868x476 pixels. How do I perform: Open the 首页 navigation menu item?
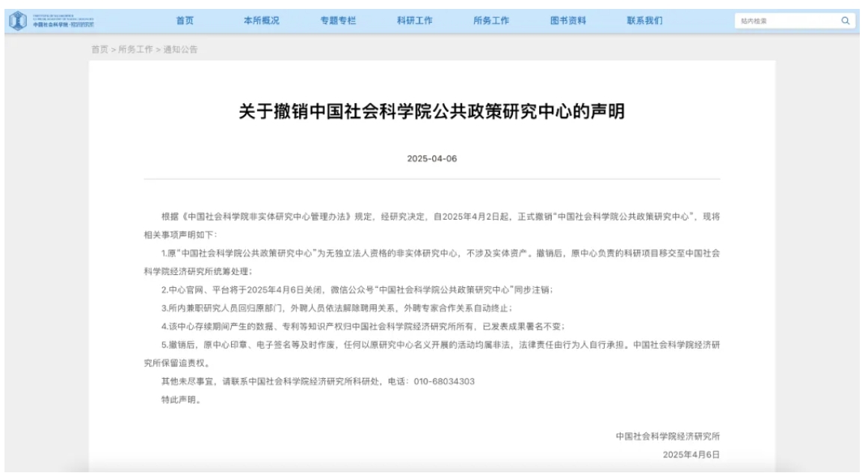coord(185,21)
